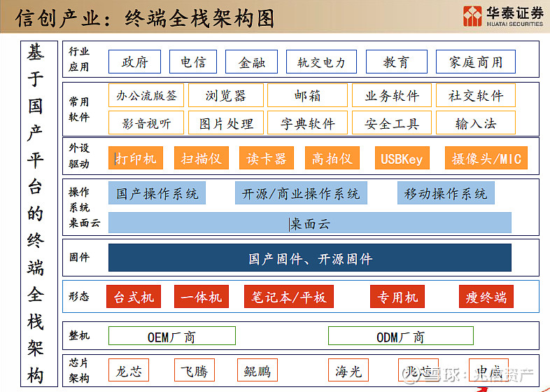Select the 浏览器 box

click(x=226, y=95)
